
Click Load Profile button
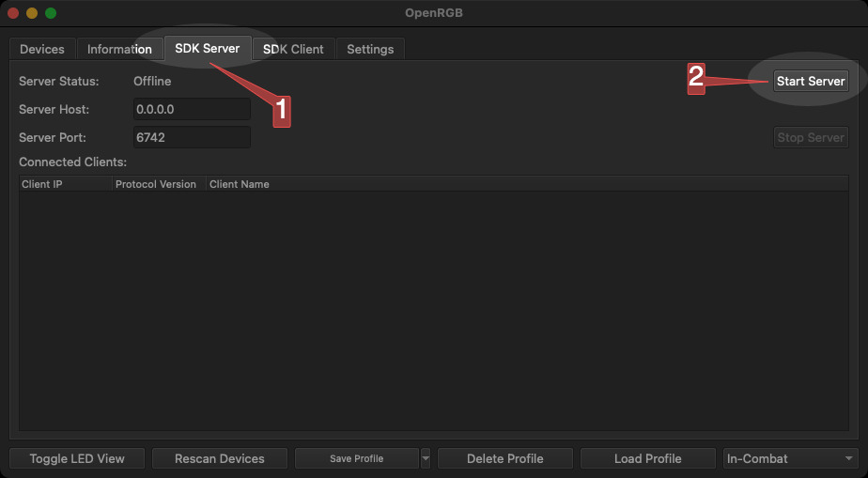[647, 458]
